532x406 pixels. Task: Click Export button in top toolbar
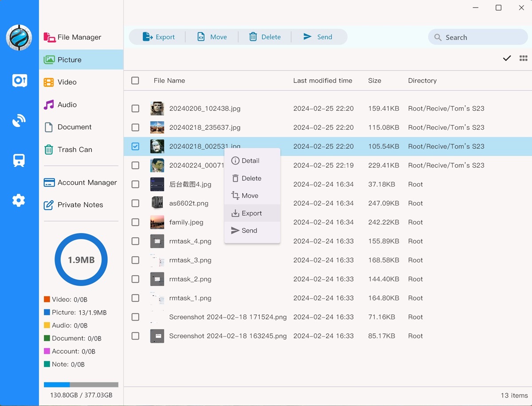[158, 37]
